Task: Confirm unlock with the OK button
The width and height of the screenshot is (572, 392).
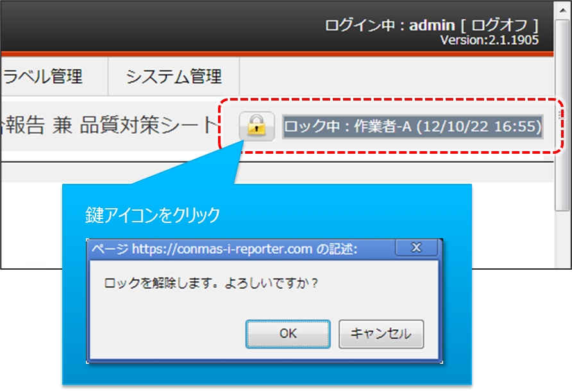Action: coord(288,334)
